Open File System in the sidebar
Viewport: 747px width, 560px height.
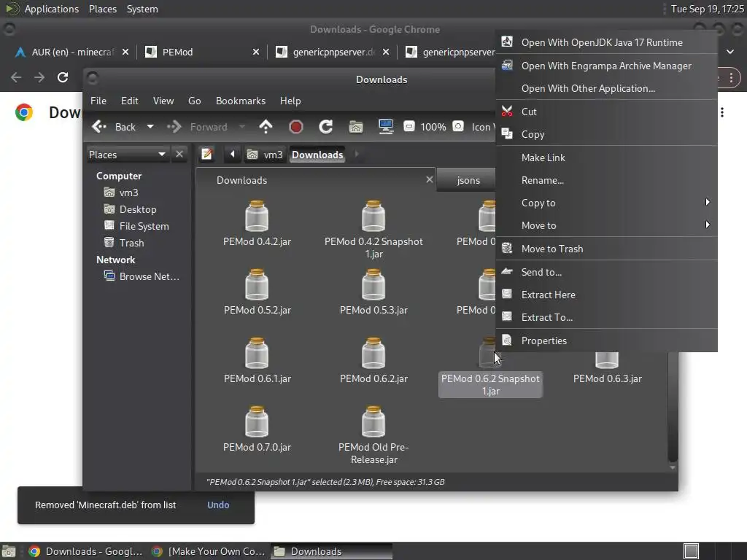pyautogui.click(x=144, y=226)
